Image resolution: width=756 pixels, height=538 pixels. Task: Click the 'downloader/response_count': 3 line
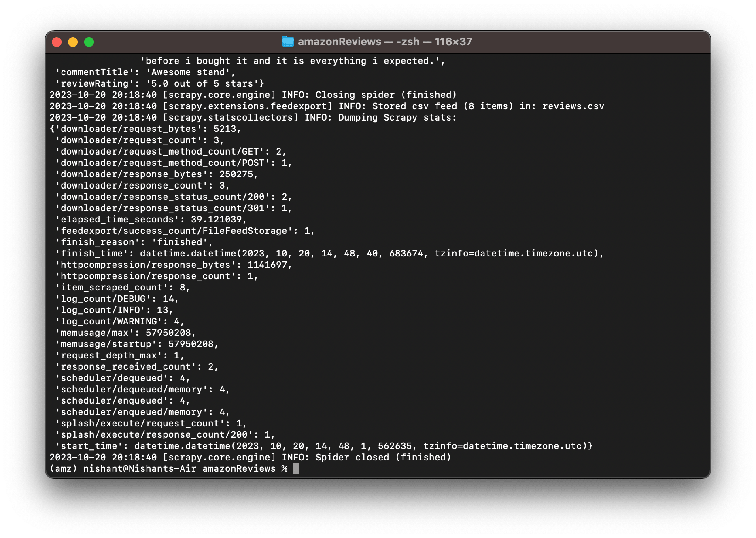click(x=142, y=186)
